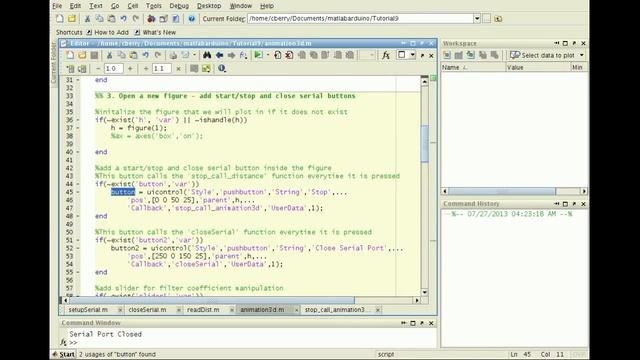Image resolution: width=640 pixels, height=360 pixels.
Task: Click Open file icon in main toolbar
Action: (x=72, y=18)
